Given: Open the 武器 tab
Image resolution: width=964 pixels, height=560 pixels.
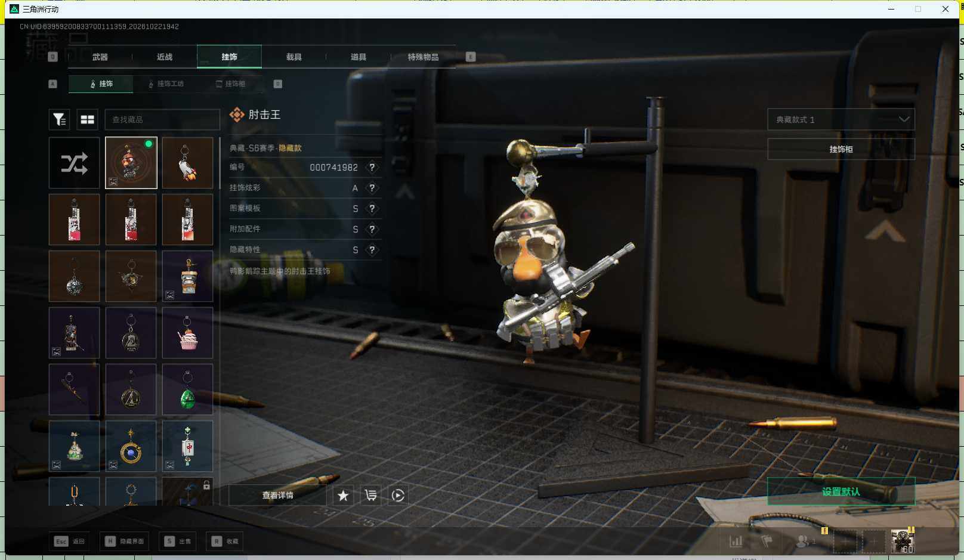Looking at the screenshot, I should tap(100, 57).
